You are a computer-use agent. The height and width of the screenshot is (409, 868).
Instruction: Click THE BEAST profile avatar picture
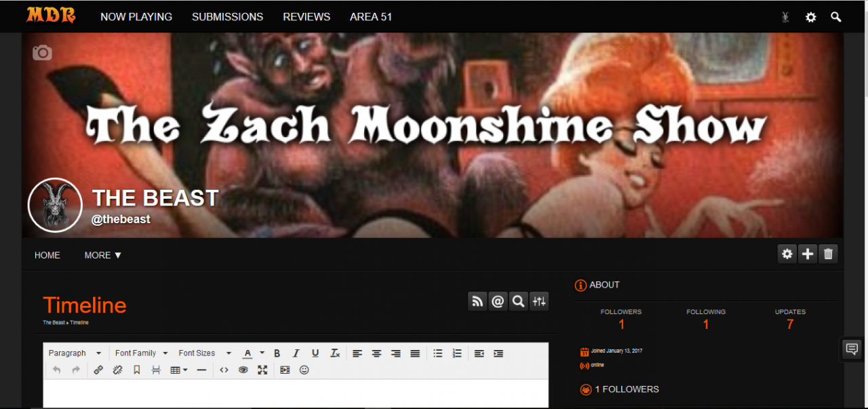(55, 206)
